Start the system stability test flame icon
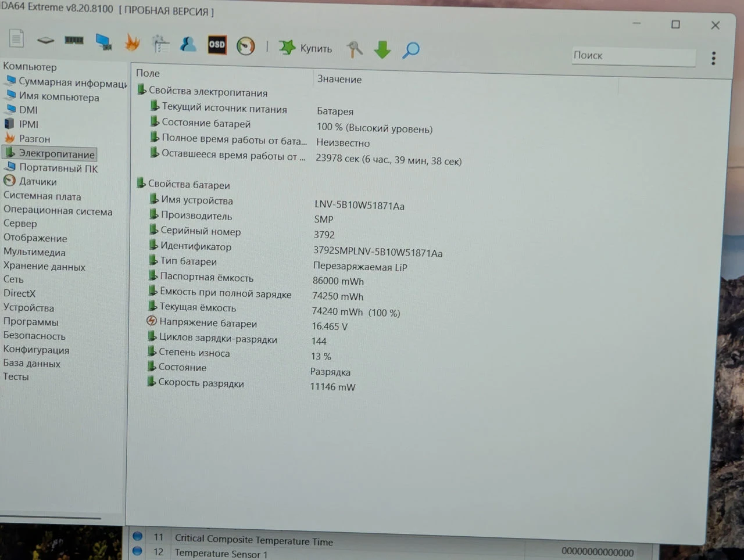 [x=132, y=42]
